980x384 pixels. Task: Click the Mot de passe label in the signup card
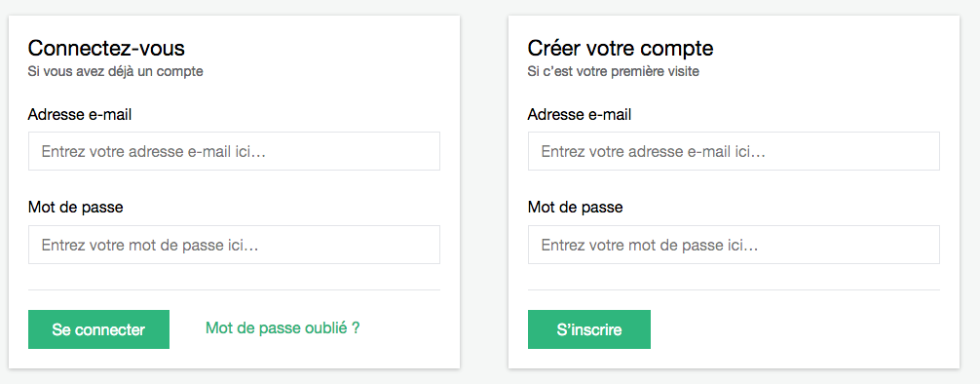coord(576,207)
